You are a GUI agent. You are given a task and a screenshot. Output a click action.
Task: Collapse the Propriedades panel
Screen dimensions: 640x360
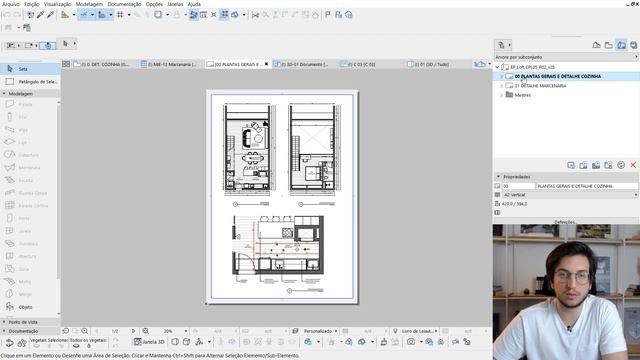pos(498,177)
